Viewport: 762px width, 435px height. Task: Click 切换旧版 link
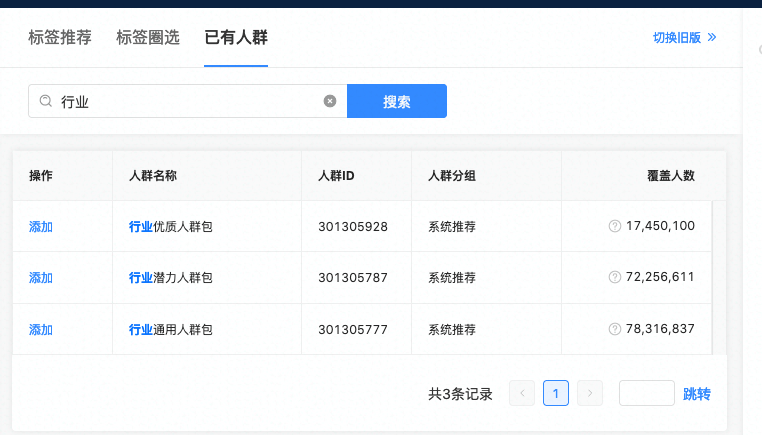pos(677,37)
